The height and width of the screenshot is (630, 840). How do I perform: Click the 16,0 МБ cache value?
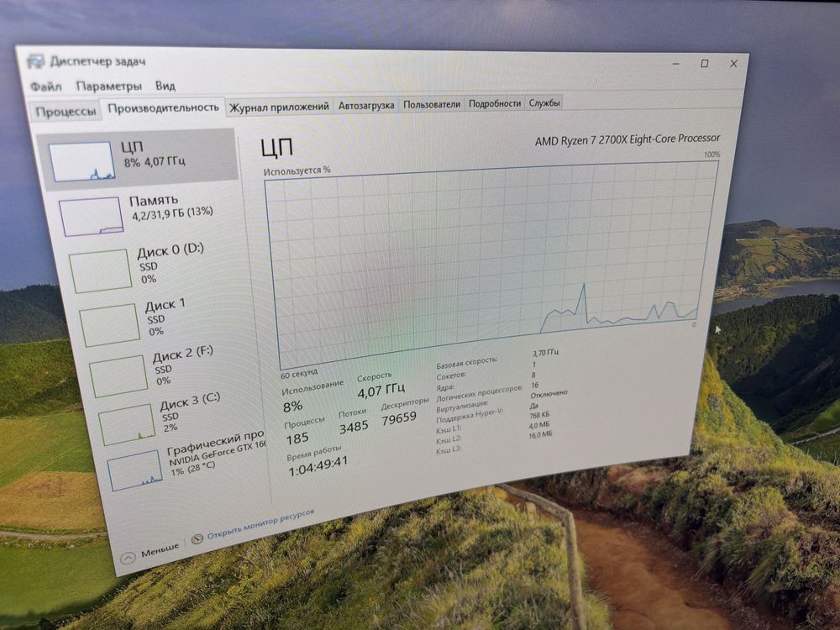click(x=540, y=434)
